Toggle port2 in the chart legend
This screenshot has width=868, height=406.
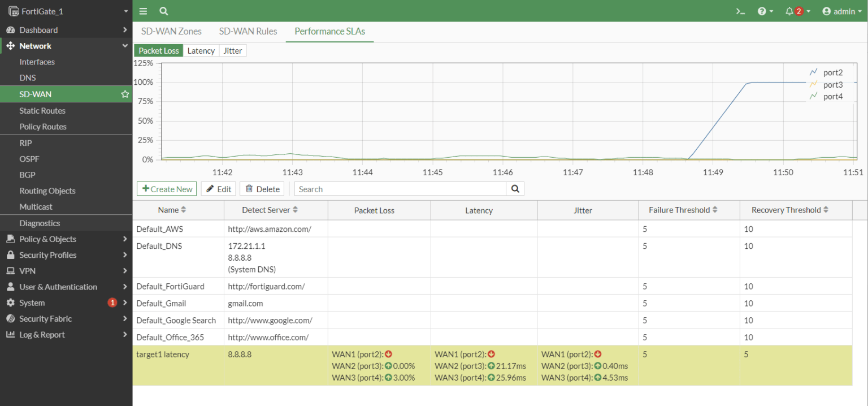[827, 72]
